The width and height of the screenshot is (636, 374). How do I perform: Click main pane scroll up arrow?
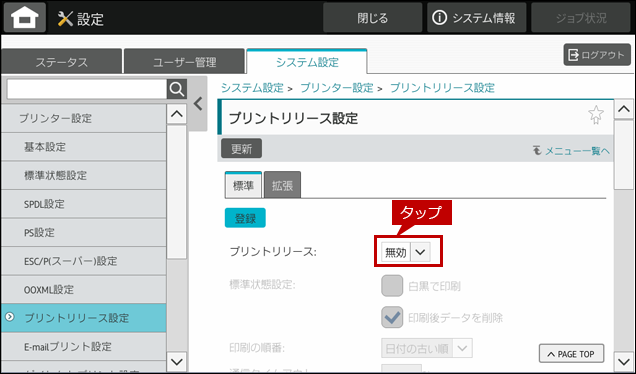click(x=624, y=109)
